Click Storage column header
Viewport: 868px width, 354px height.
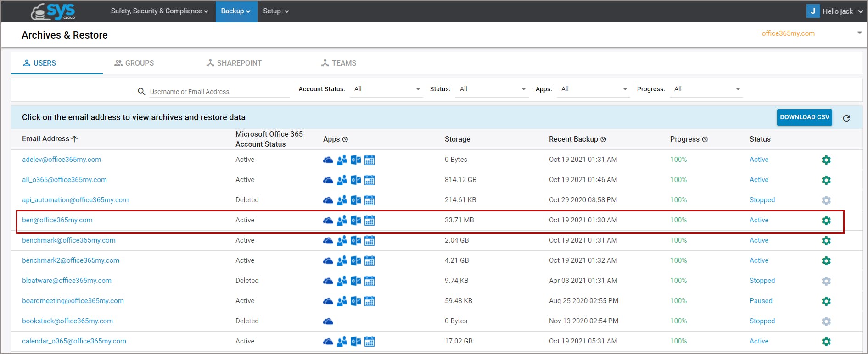[457, 139]
